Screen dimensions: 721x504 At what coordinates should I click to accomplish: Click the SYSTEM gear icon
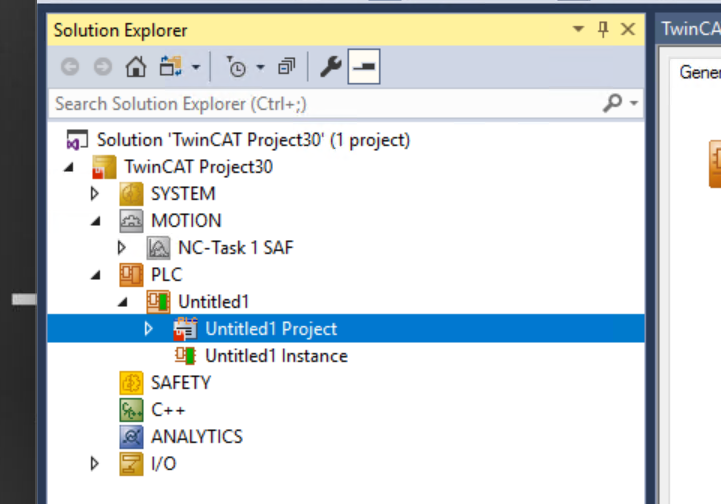click(x=131, y=194)
